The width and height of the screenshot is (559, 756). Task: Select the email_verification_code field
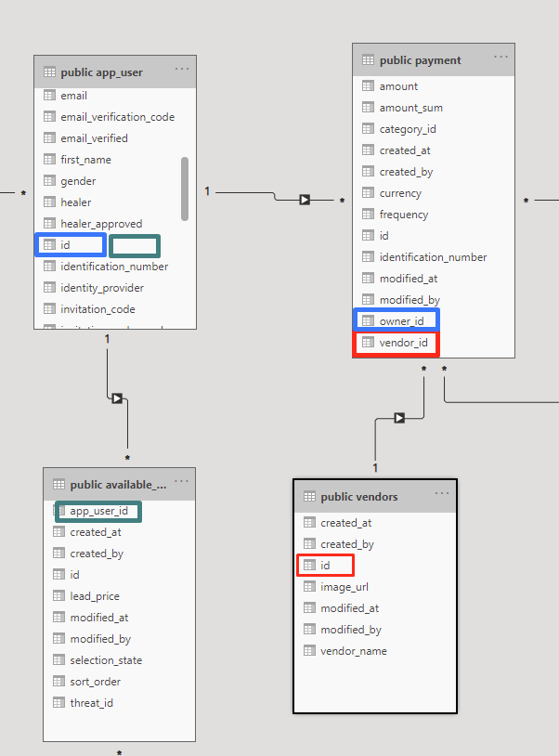[x=115, y=117]
